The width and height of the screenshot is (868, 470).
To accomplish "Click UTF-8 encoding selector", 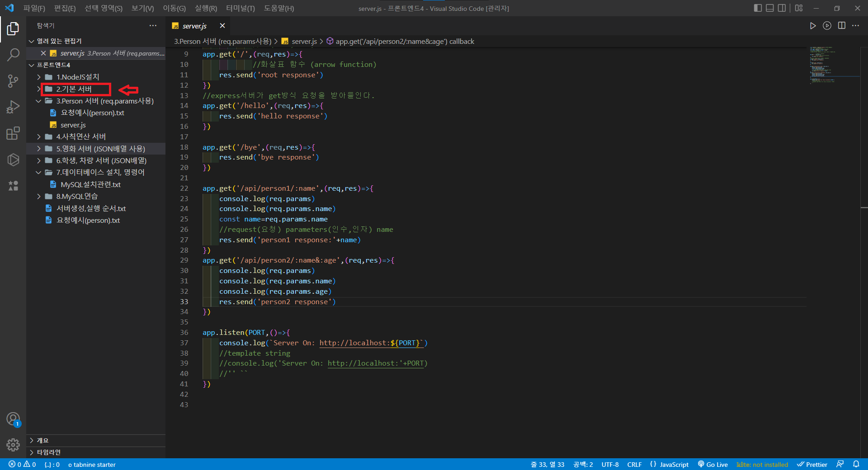I will pyautogui.click(x=610, y=465).
